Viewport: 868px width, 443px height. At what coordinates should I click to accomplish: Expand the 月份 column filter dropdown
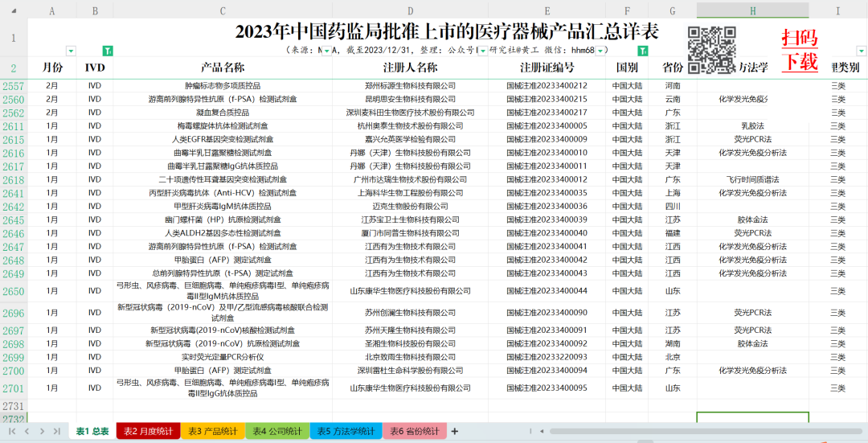tap(70, 51)
